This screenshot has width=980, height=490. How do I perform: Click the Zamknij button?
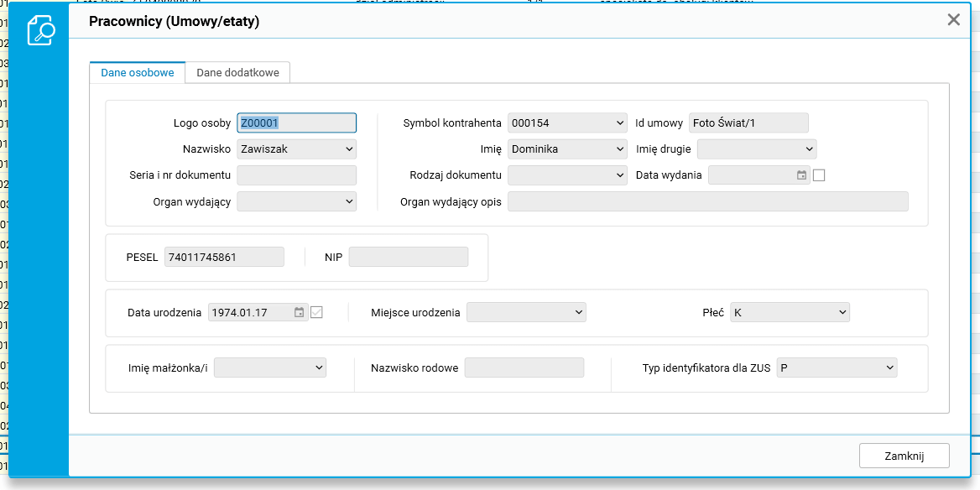[904, 456]
